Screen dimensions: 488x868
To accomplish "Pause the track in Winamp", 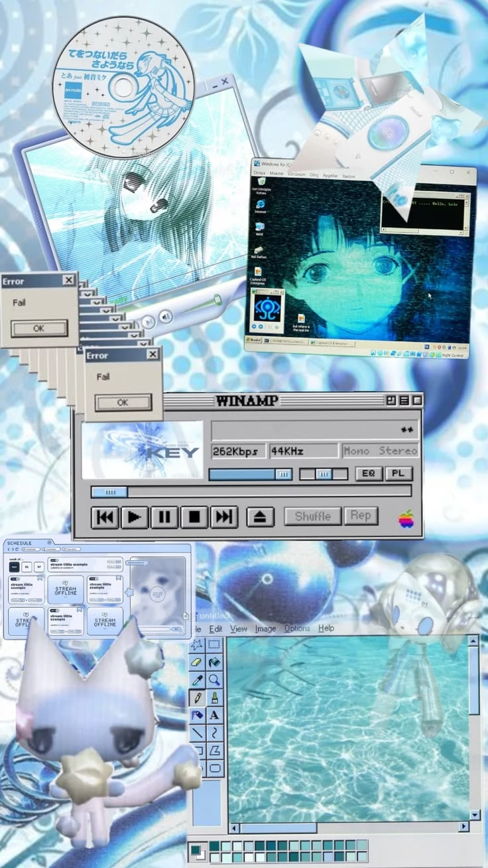I will (164, 517).
